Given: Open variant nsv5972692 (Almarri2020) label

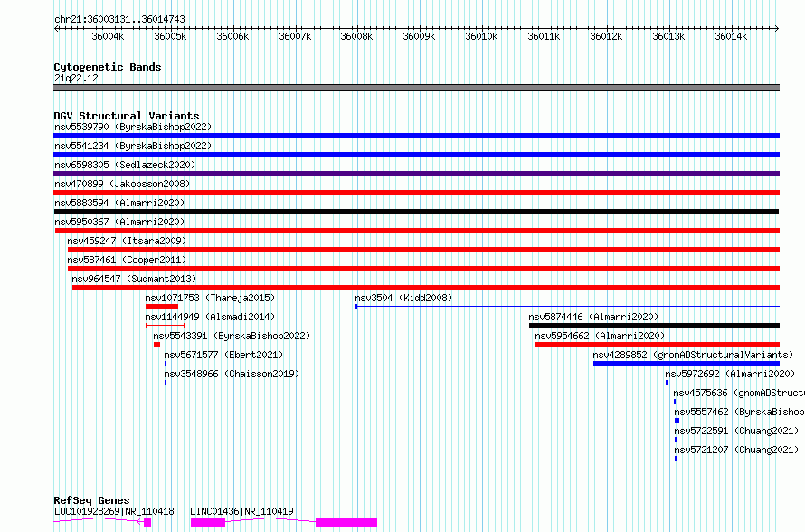Looking at the screenshot, I should pyautogui.click(x=730, y=374).
